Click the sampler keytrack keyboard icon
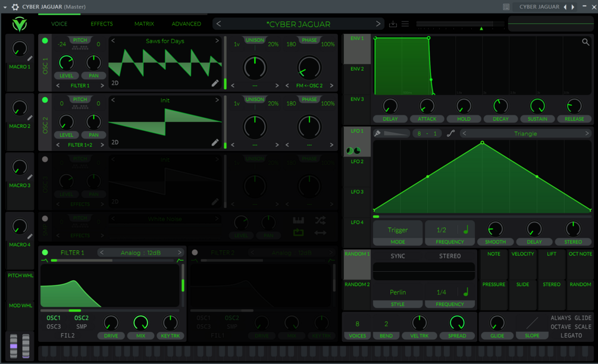The height and width of the screenshot is (364, 598). point(298,220)
